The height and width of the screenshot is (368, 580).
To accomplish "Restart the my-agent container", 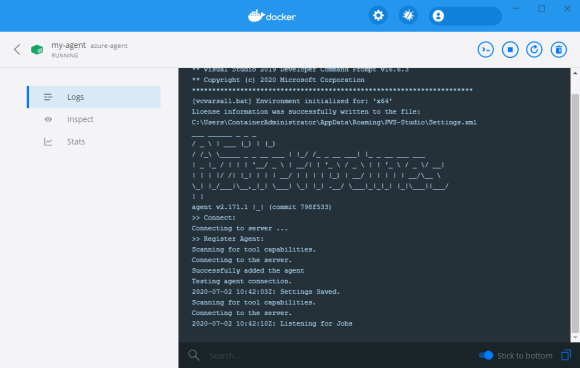I will [x=534, y=50].
